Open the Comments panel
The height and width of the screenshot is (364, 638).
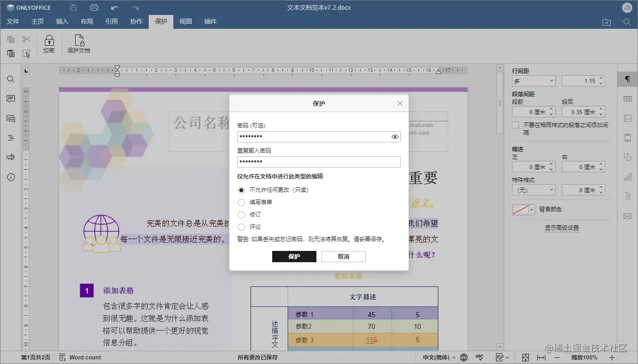[10, 98]
